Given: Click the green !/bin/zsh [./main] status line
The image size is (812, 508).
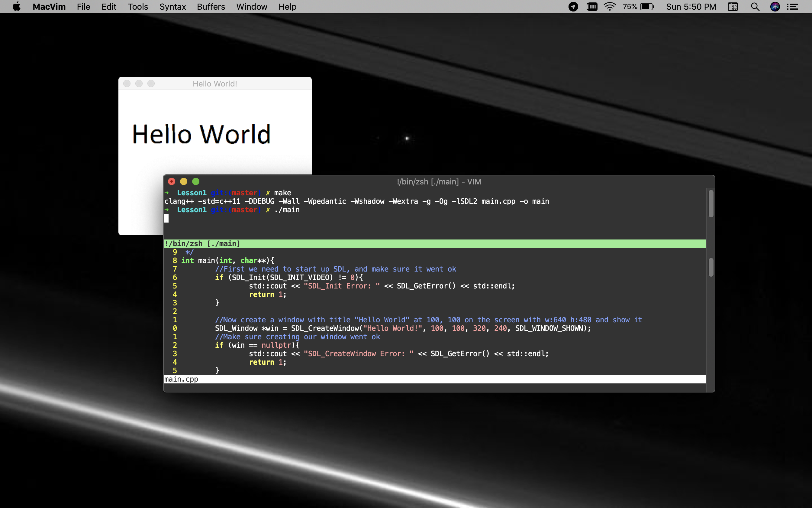Looking at the screenshot, I should click(x=434, y=244).
